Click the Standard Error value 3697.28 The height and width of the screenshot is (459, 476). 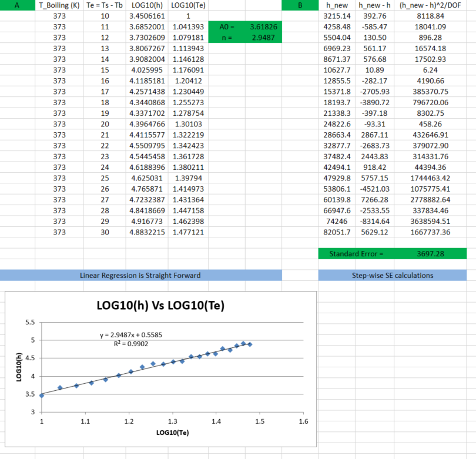(x=431, y=254)
